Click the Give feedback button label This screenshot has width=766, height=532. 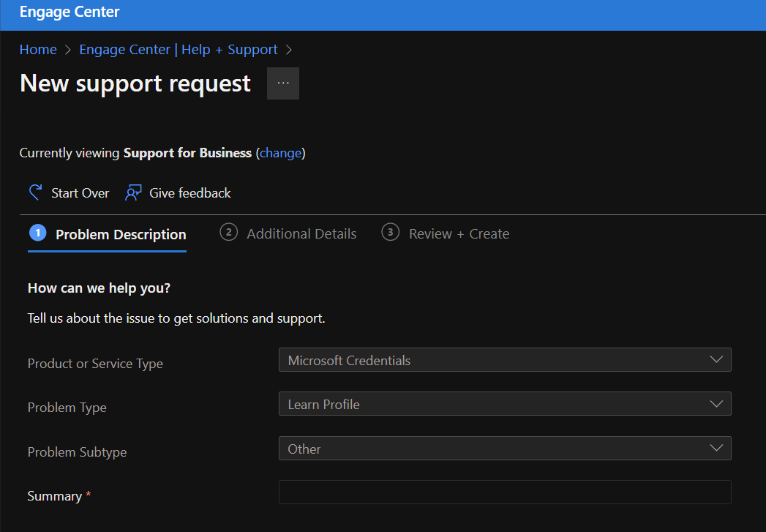pos(190,193)
